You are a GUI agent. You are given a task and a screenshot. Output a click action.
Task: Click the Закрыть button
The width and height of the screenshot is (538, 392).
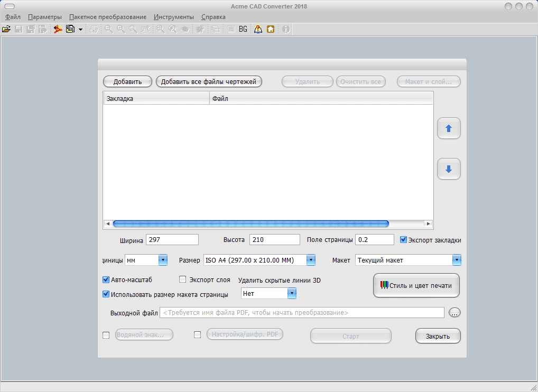[x=438, y=336]
